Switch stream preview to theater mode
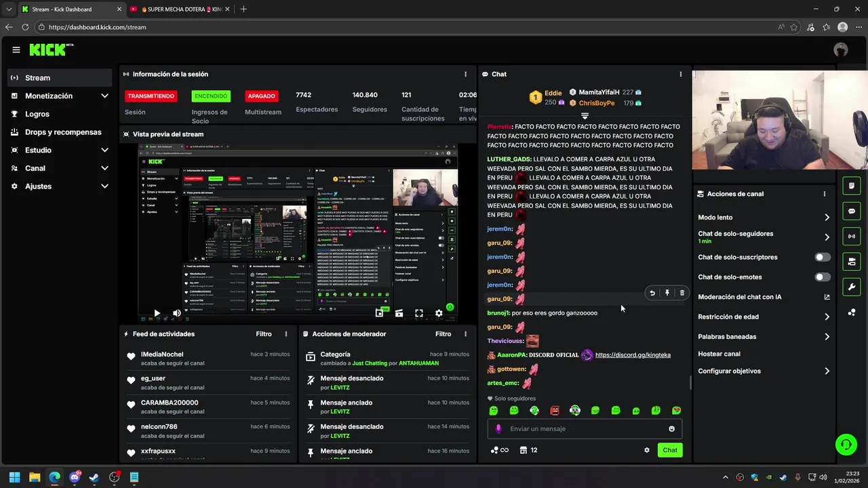 pos(399,313)
